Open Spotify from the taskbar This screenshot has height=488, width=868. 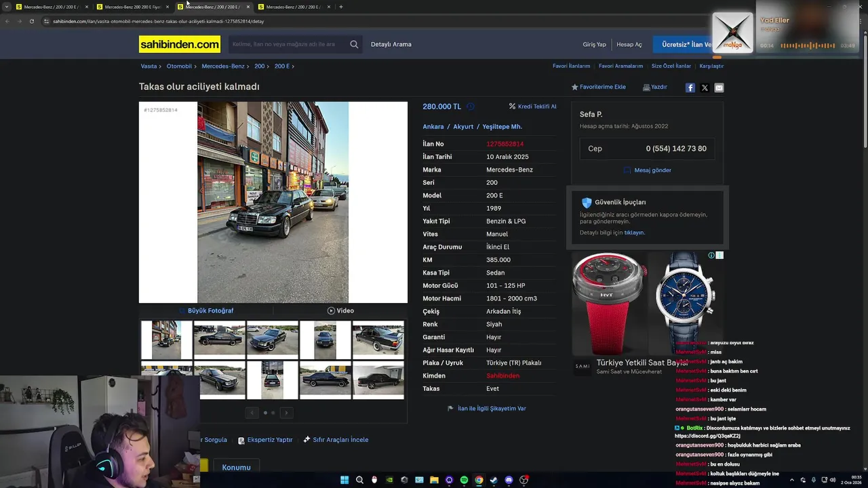pos(464,480)
